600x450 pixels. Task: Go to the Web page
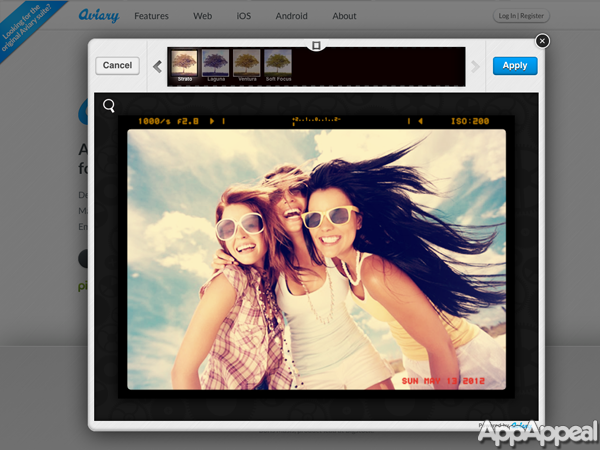203,16
